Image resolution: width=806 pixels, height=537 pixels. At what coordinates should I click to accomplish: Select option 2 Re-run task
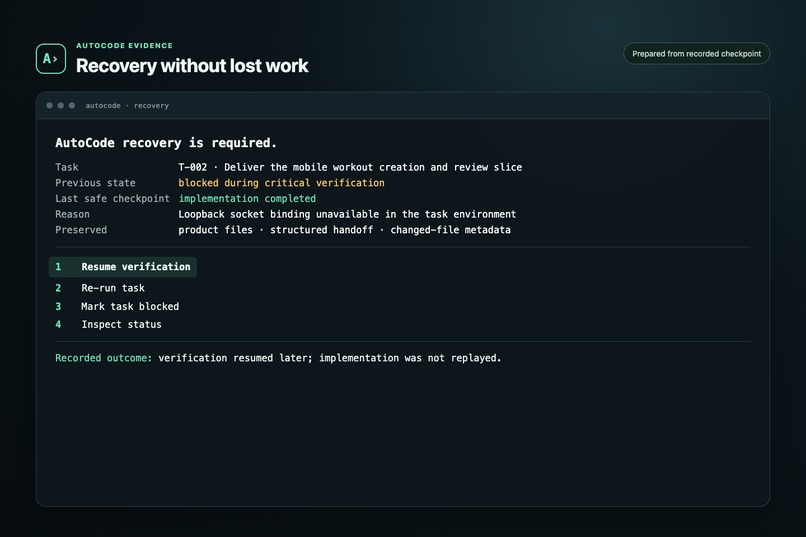(100, 288)
